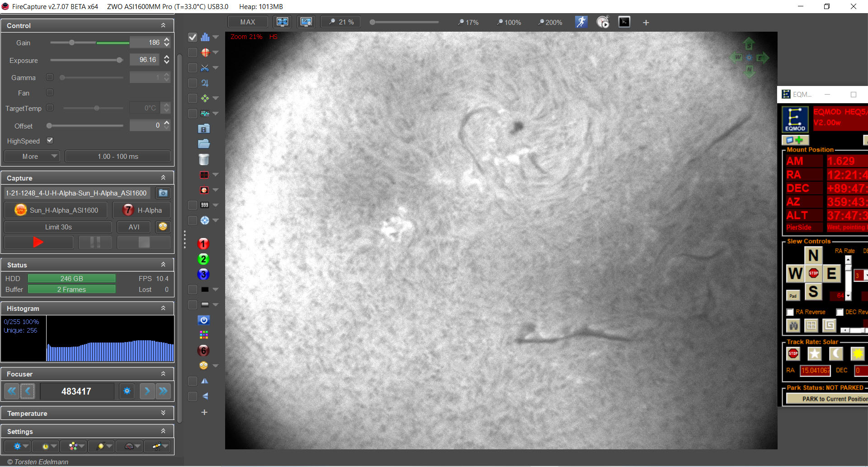Select solar tracking sun icon in EQMOD
This screenshot has height=467, width=868.
pyautogui.click(x=857, y=353)
